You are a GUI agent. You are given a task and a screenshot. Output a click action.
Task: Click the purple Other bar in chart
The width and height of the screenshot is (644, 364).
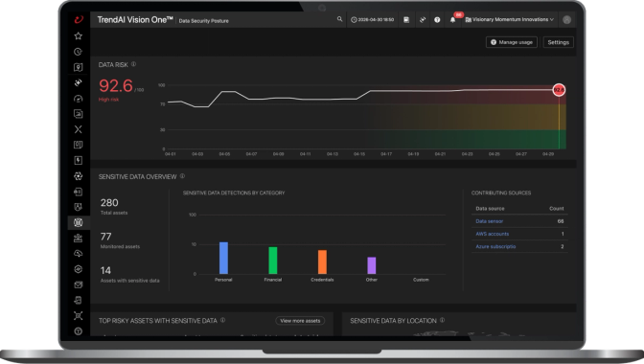pos(371,265)
